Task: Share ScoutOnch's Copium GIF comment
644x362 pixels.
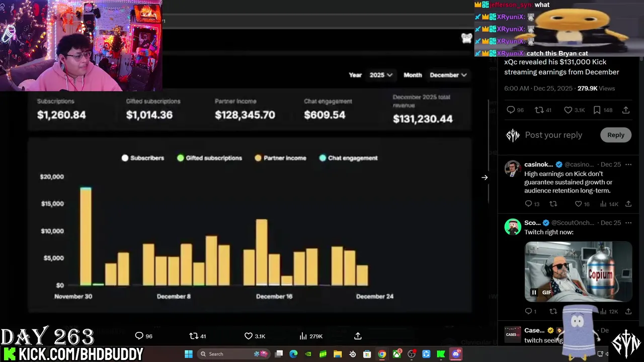Action: 628,311
